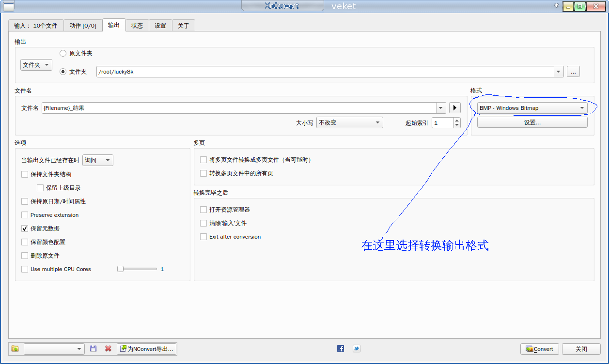The image size is (609, 364).
Task: Save preset with the floppy disk icon
Action: coord(94,349)
